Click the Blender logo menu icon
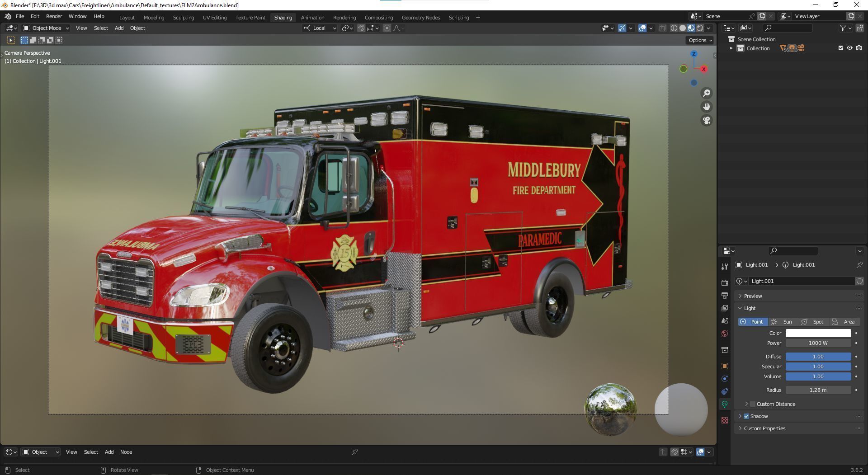Image resolution: width=868 pixels, height=475 pixels. pos(8,16)
